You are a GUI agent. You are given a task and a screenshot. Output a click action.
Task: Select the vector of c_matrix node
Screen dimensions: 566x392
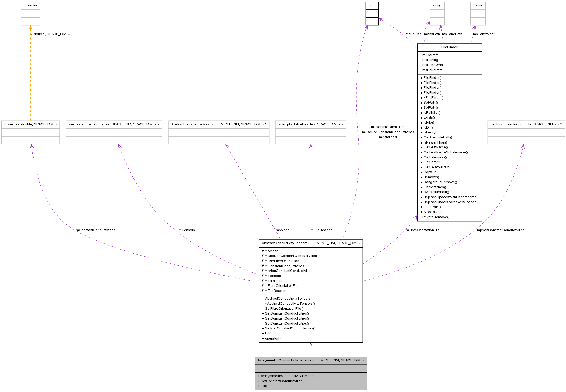click(114, 124)
